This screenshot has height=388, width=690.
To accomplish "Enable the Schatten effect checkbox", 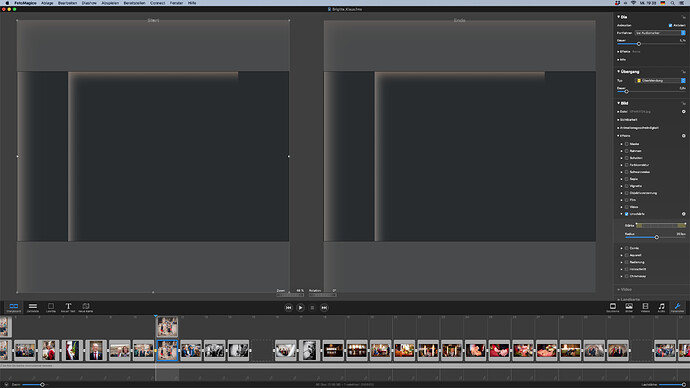I will point(627,158).
